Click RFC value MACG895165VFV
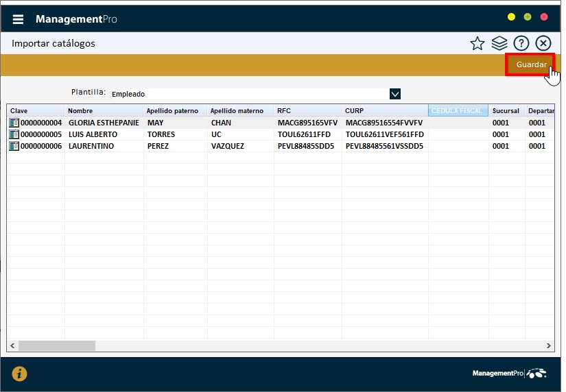The width and height of the screenshot is (566, 392). [x=307, y=123]
